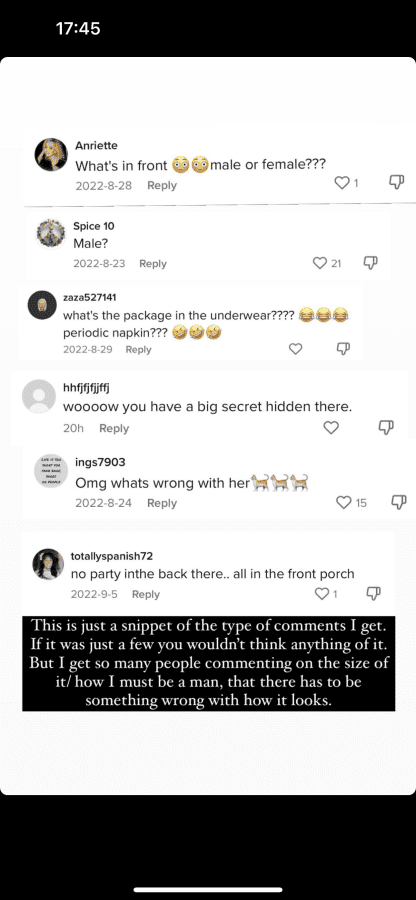This screenshot has height=900, width=416.
Task: Dislike hhfjfjfjjffj's comment
Action: click(386, 427)
